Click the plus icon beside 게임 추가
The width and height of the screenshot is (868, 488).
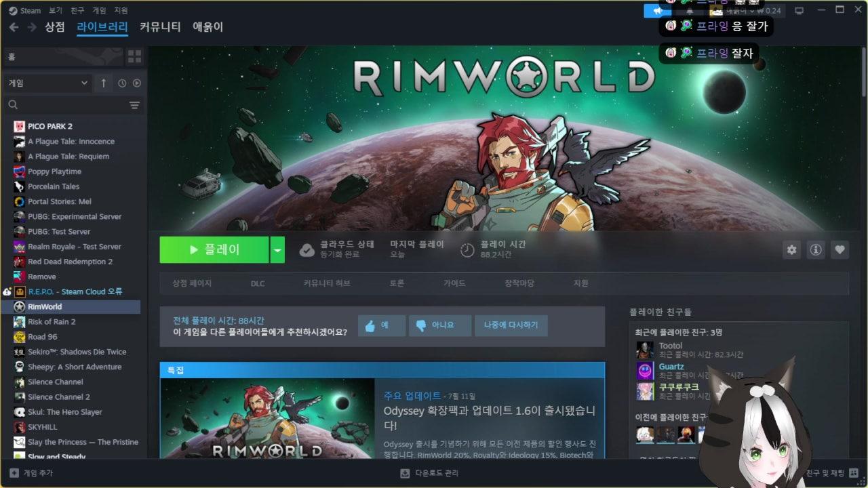click(14, 473)
